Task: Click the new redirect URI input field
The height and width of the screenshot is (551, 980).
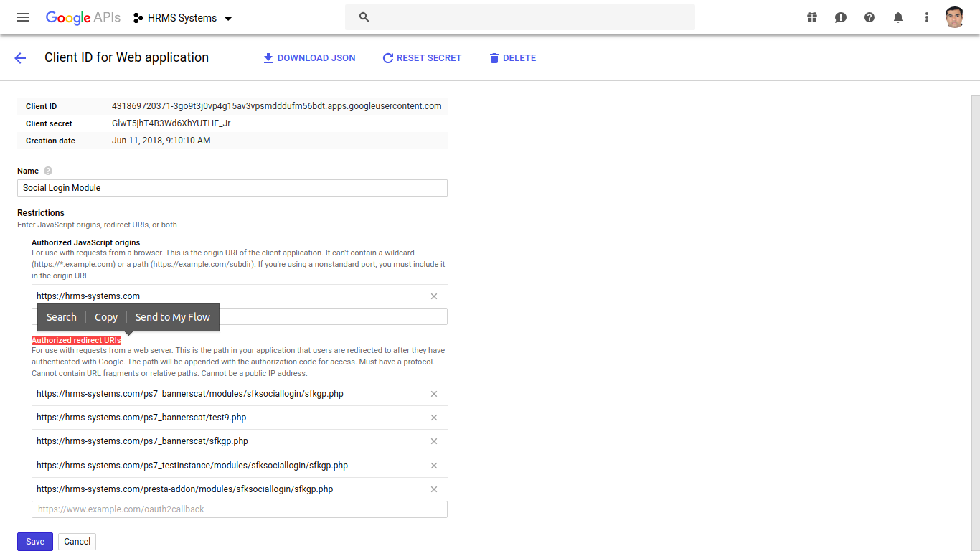Action: [x=240, y=509]
